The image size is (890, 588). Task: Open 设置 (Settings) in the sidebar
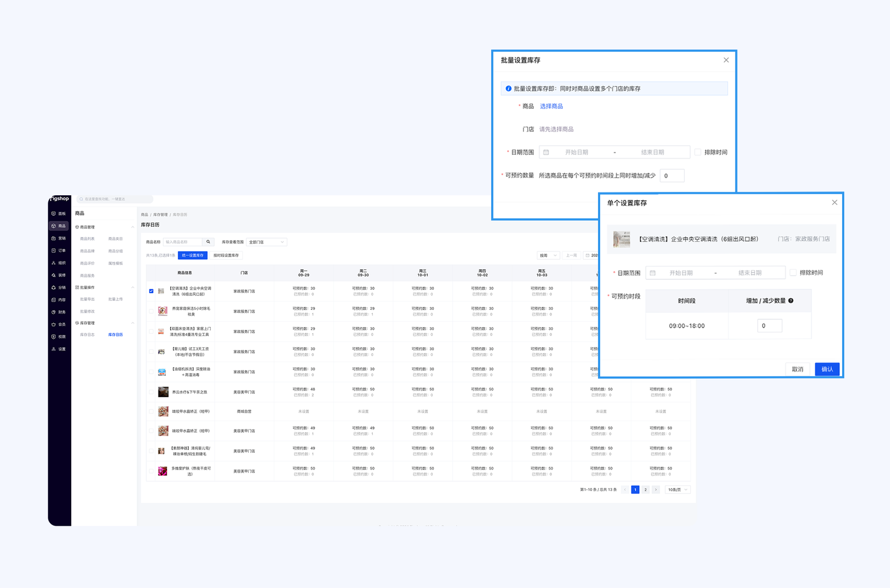58,349
